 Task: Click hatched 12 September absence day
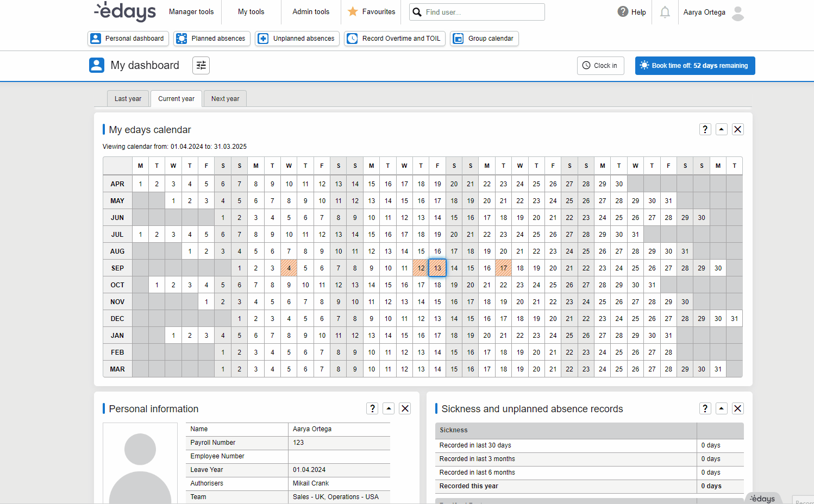421,268
